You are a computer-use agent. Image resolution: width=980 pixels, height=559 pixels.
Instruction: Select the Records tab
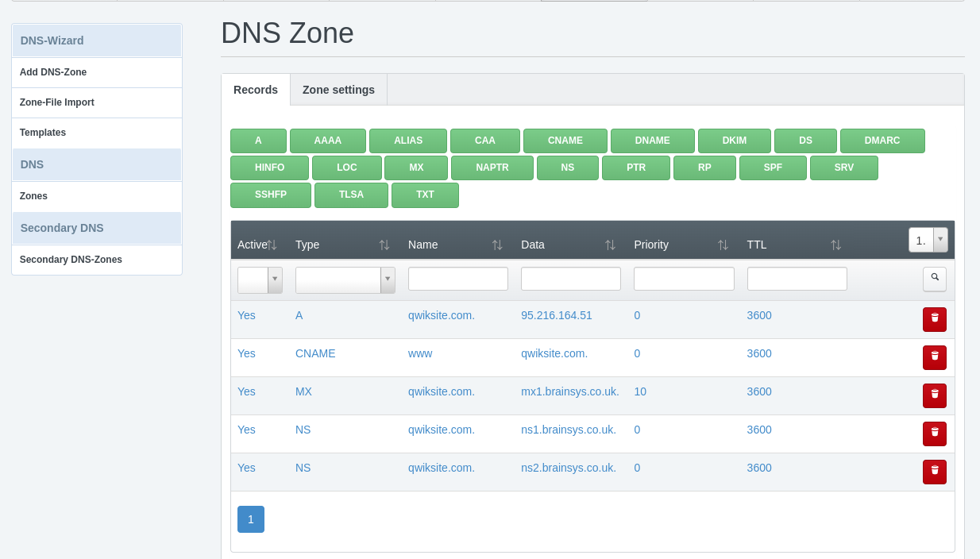click(255, 90)
